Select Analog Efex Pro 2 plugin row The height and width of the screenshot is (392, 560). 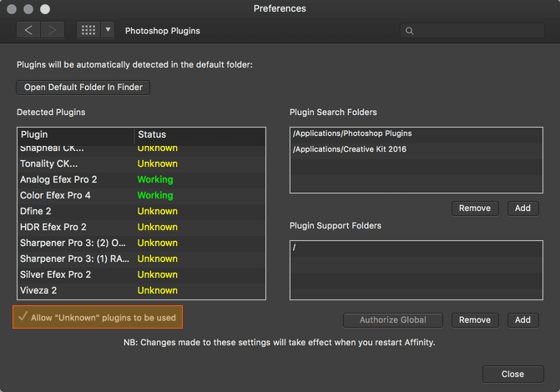pyautogui.click(x=141, y=179)
